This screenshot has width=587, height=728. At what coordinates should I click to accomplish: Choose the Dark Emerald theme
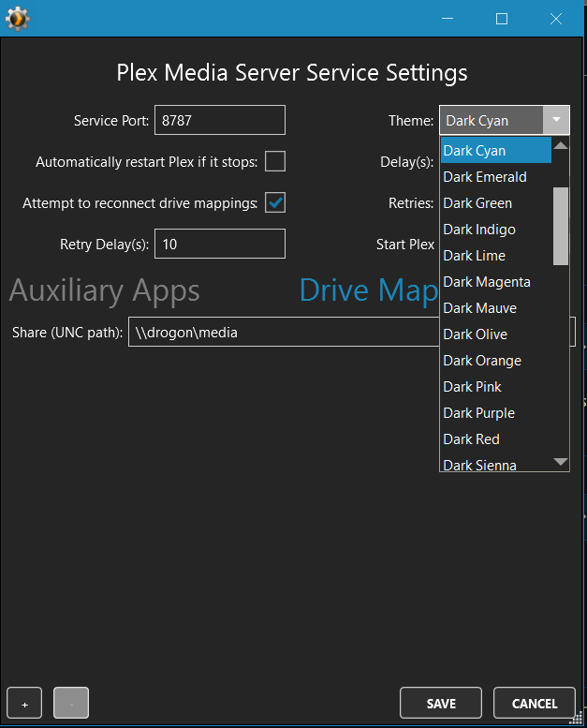pyautogui.click(x=496, y=177)
